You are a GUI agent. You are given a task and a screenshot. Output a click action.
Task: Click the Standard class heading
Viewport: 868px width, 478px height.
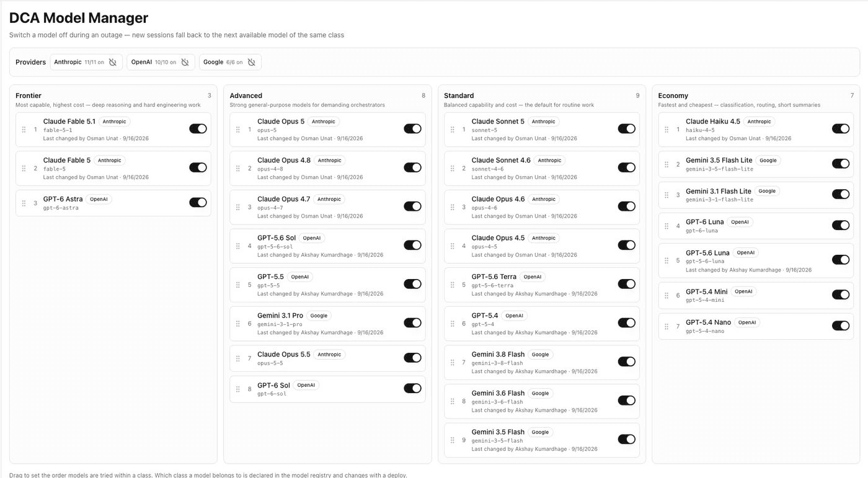tap(459, 95)
